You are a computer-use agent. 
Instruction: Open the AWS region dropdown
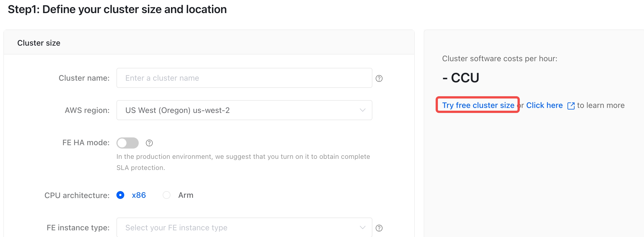[x=244, y=110]
